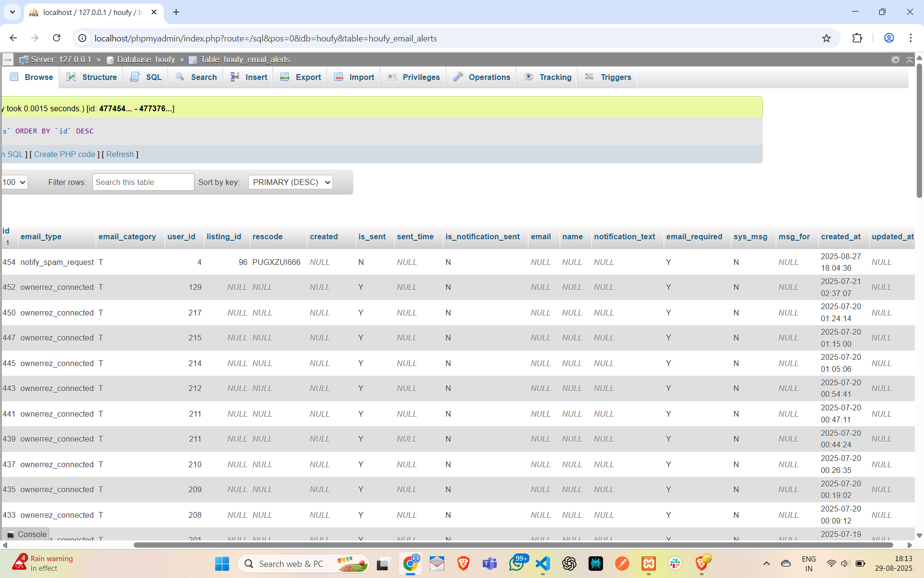924x578 pixels.
Task: Open Visual Studio Code from taskbar
Action: click(542, 563)
